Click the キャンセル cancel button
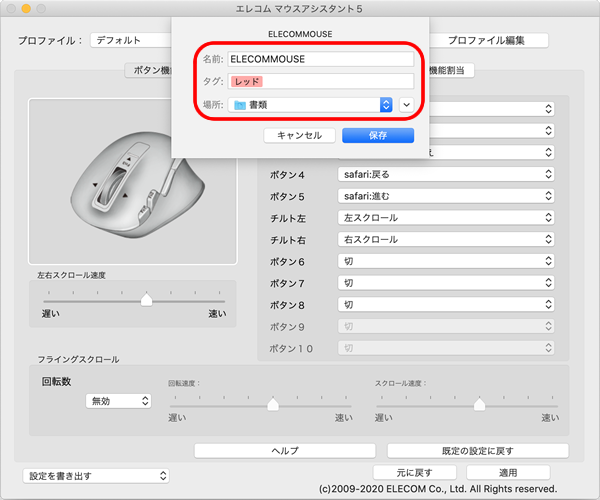The image size is (600, 500). click(x=299, y=135)
